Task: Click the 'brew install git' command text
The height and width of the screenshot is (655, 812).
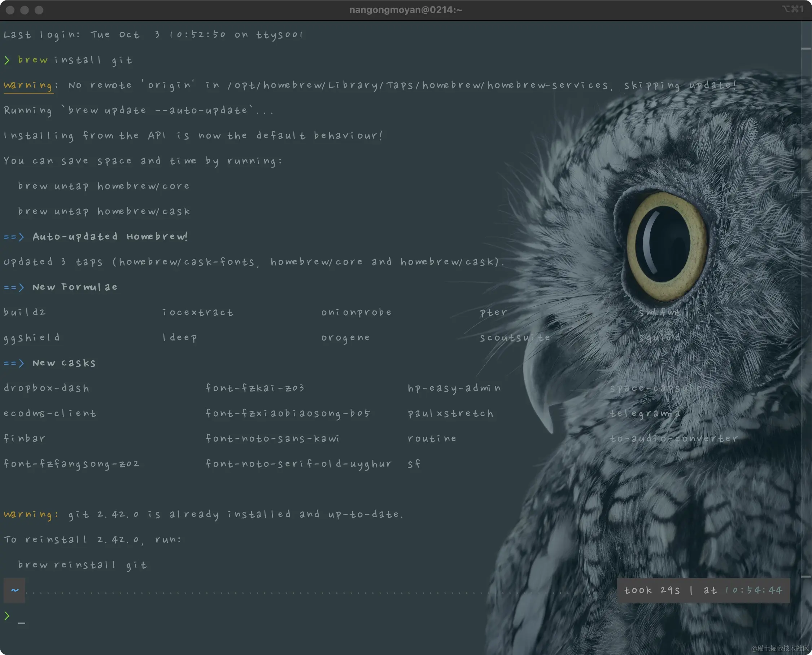Action: tap(75, 60)
